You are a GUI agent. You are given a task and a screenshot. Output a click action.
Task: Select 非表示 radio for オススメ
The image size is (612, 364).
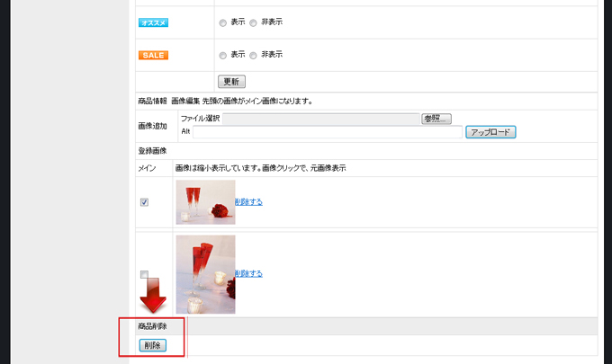pyautogui.click(x=253, y=22)
